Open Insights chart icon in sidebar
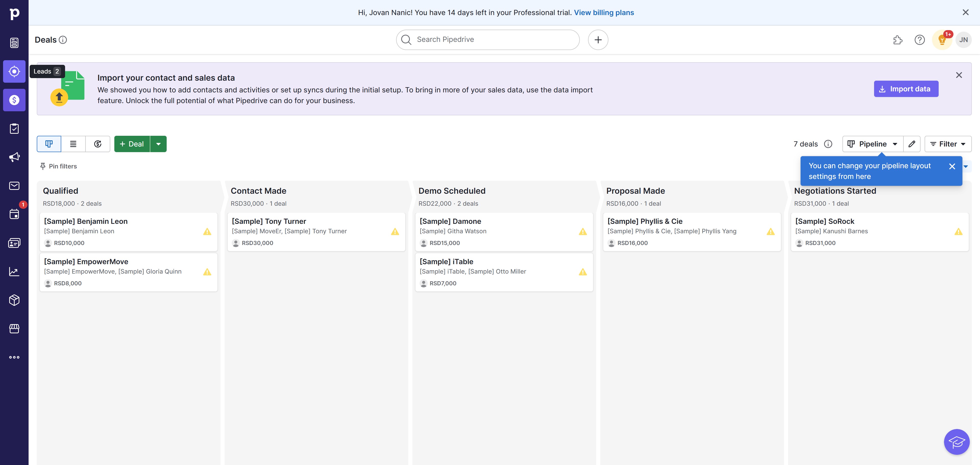Screen dimensions: 980x465 (x=14, y=272)
